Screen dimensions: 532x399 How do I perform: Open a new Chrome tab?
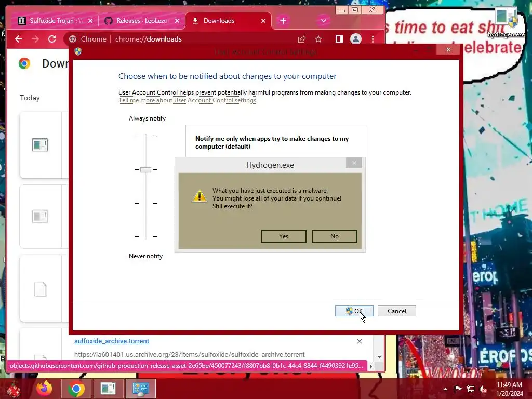(283, 21)
